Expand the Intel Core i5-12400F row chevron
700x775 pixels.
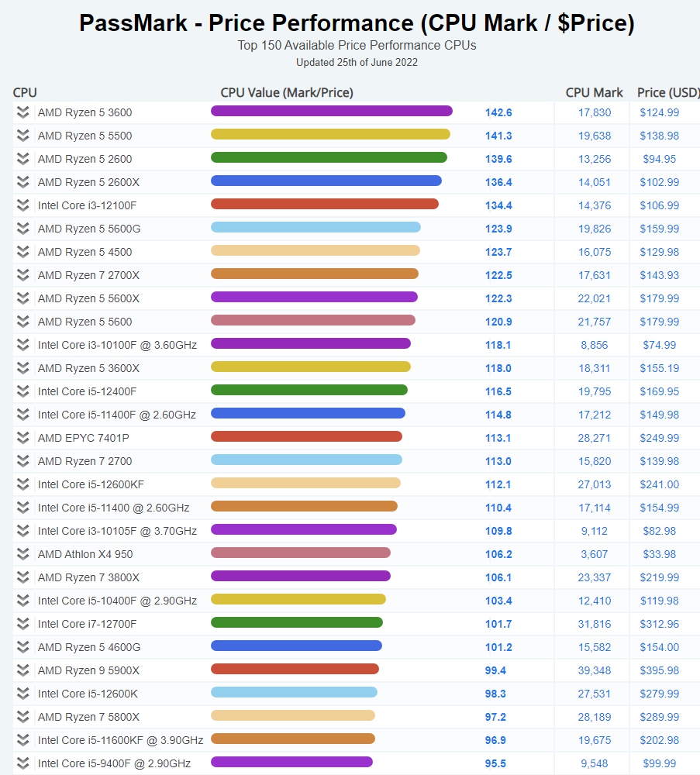coord(22,391)
